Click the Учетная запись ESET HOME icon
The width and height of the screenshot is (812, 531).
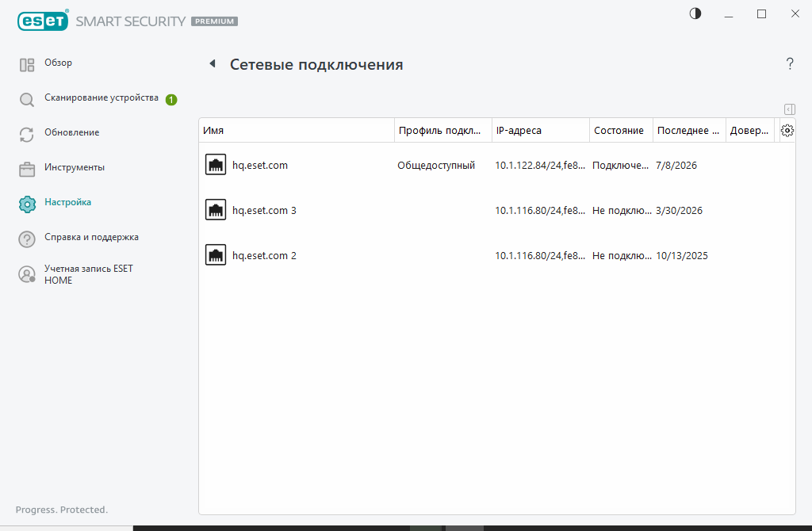coord(27,274)
